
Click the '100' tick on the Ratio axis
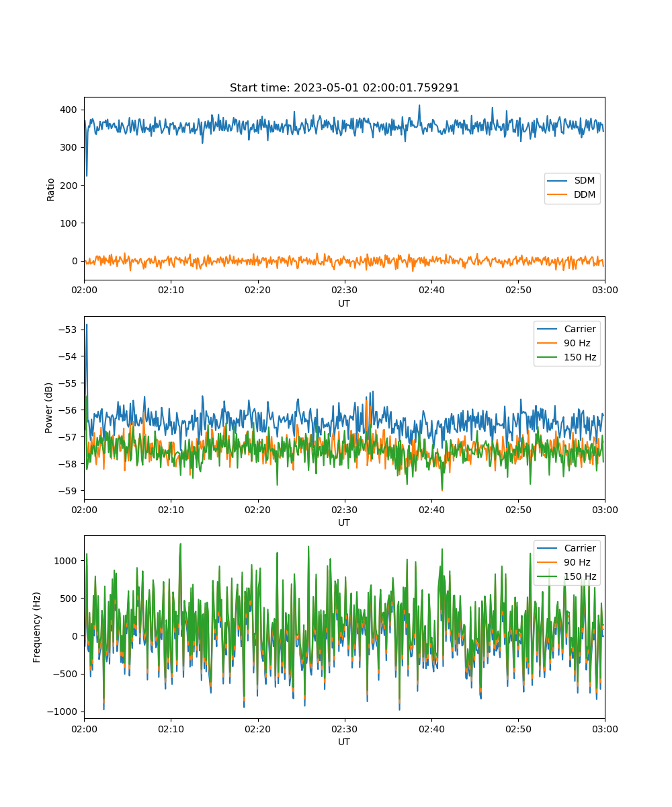coord(69,223)
